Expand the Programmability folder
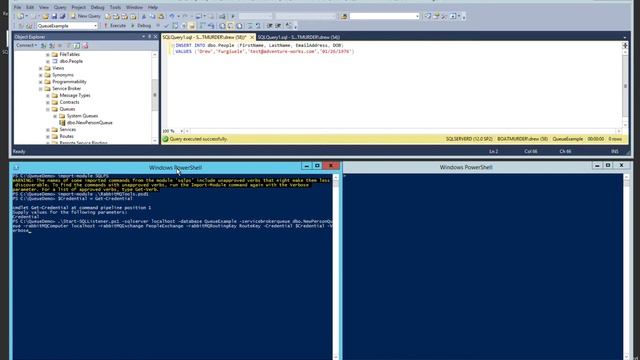The width and height of the screenshot is (640, 360). tap(40, 82)
